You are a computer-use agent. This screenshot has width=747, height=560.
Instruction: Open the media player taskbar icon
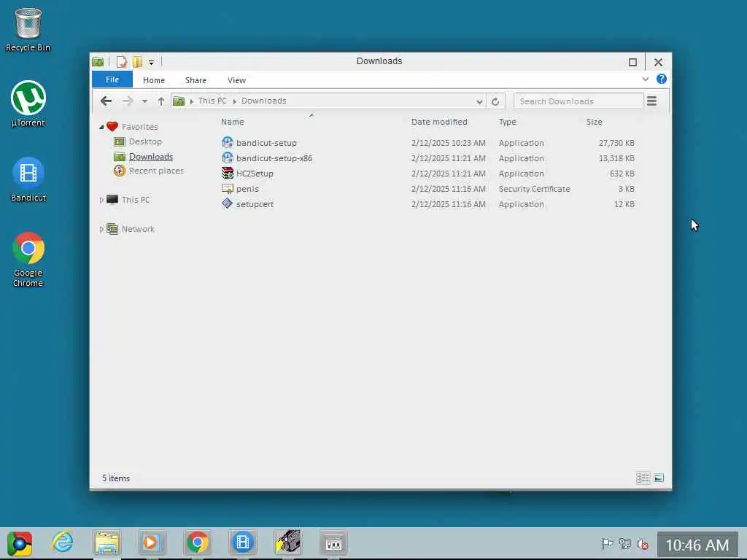pyautogui.click(x=152, y=542)
